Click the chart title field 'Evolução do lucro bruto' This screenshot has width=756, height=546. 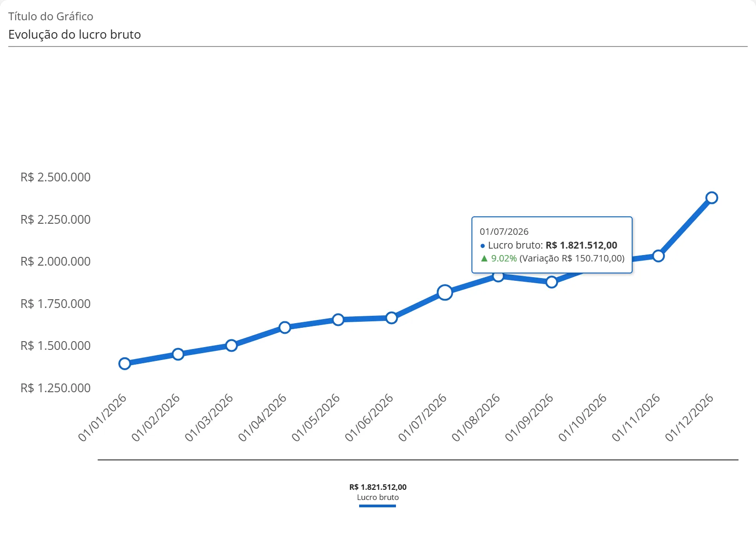(x=378, y=35)
